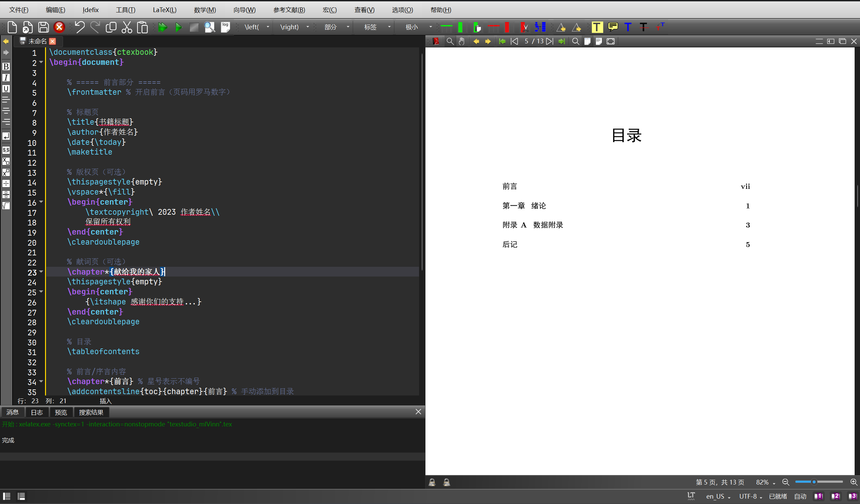Open the View PDF magnifier icon
Image resolution: width=860 pixels, height=504 pixels.
coord(210,27)
